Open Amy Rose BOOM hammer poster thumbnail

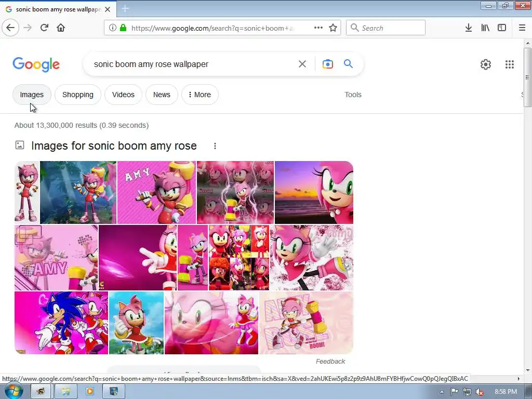coord(306,323)
